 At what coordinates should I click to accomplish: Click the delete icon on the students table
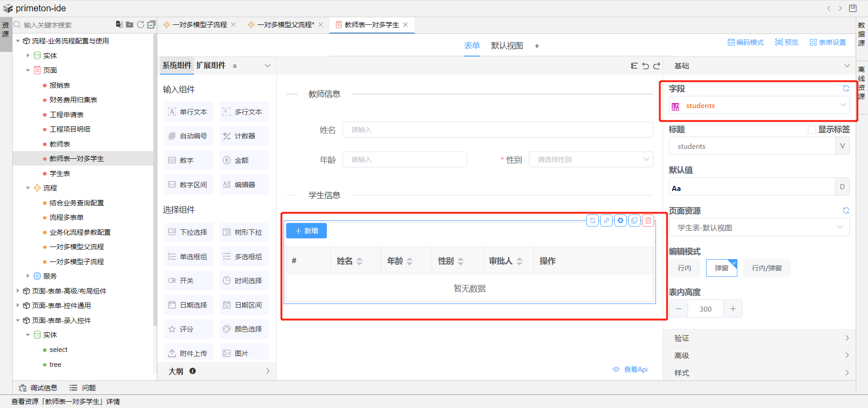pos(648,221)
